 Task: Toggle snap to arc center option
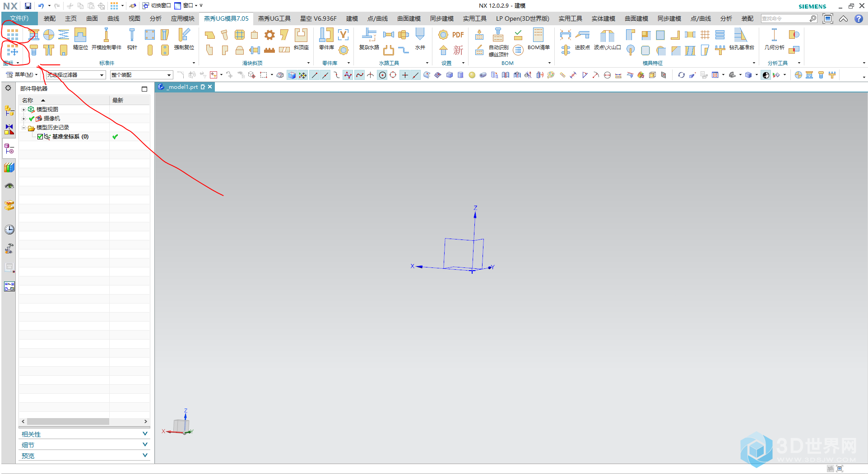click(x=382, y=75)
